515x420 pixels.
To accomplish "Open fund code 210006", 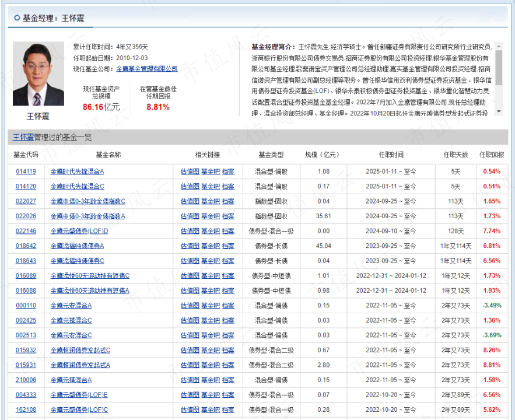I will 26,380.
